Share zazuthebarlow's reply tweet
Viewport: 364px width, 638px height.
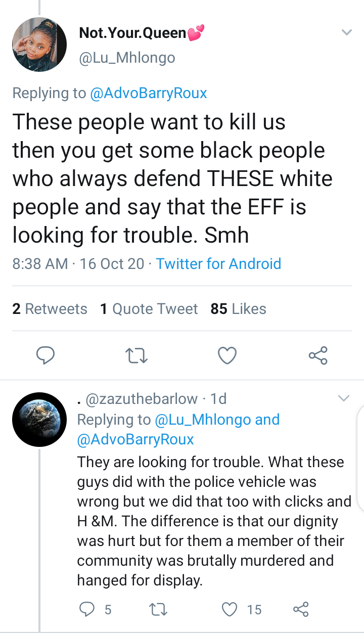[x=301, y=609]
